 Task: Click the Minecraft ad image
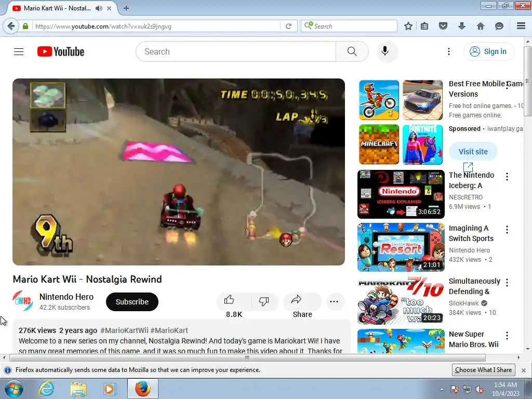coord(379,144)
